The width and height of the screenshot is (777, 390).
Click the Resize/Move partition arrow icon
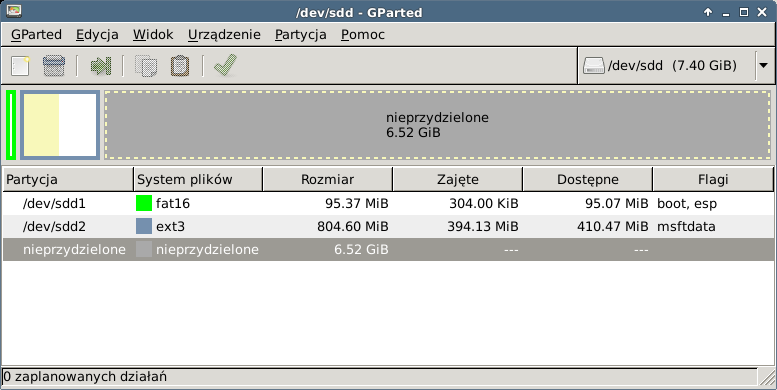tap(101, 66)
